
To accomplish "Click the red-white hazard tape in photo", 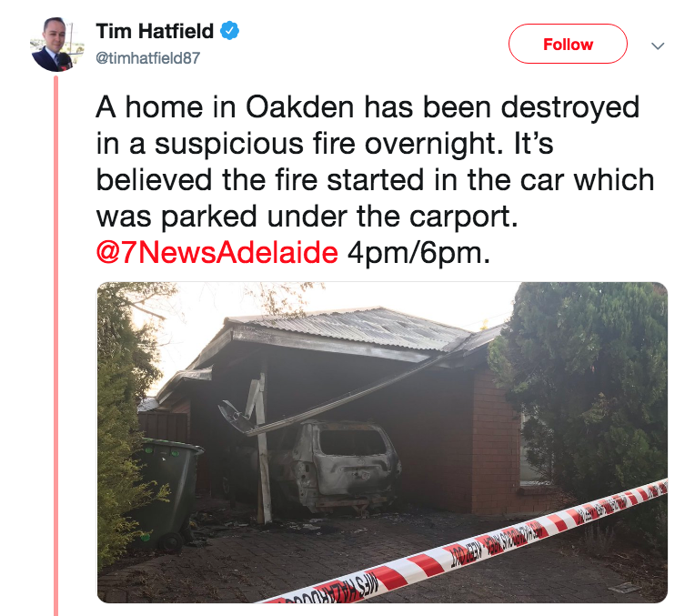I will click(x=466, y=550).
